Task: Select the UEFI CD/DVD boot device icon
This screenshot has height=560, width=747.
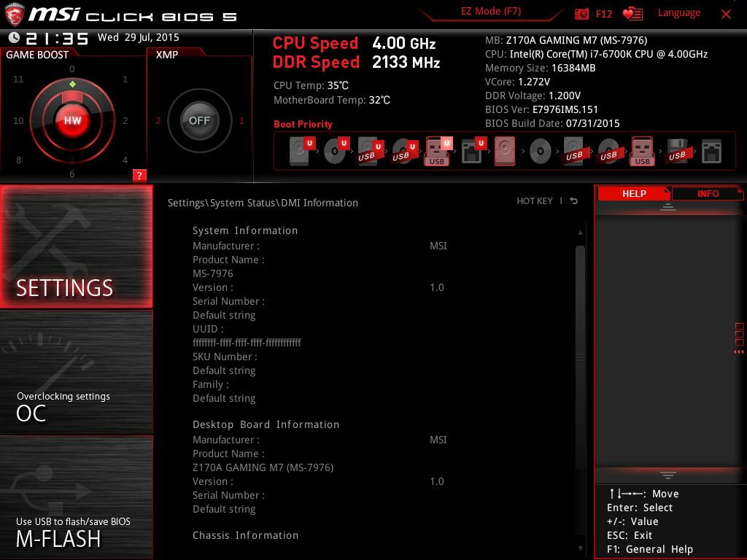Action: pyautogui.click(x=336, y=151)
